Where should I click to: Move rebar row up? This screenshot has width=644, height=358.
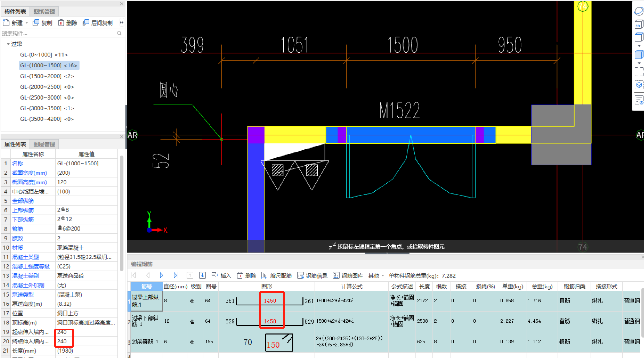tap(190, 275)
